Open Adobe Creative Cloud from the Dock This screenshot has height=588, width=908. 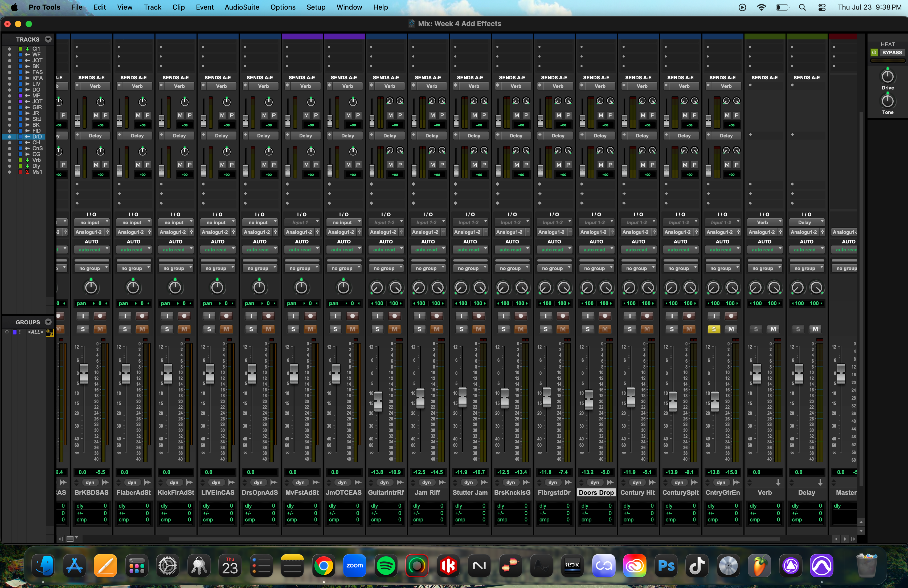[x=635, y=566]
